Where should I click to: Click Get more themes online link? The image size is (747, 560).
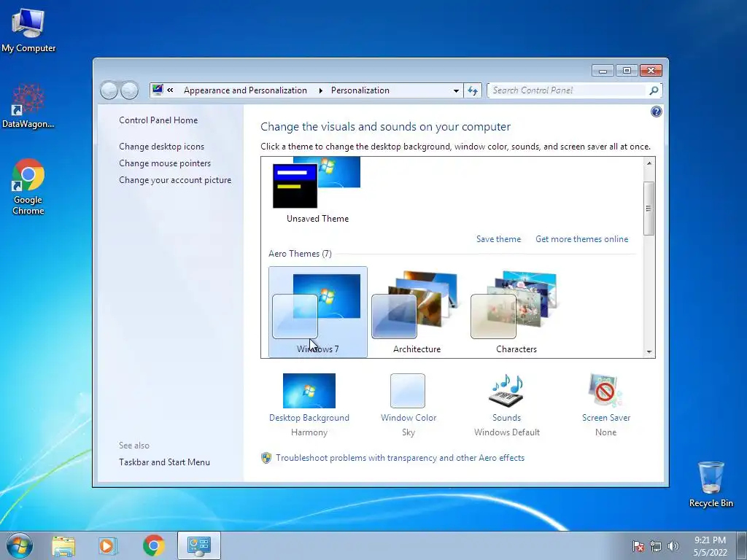(x=581, y=239)
